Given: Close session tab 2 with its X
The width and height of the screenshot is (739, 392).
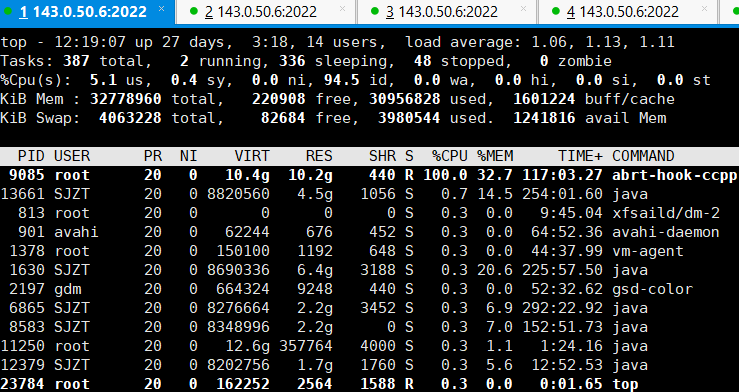Looking at the screenshot, I should (343, 8).
